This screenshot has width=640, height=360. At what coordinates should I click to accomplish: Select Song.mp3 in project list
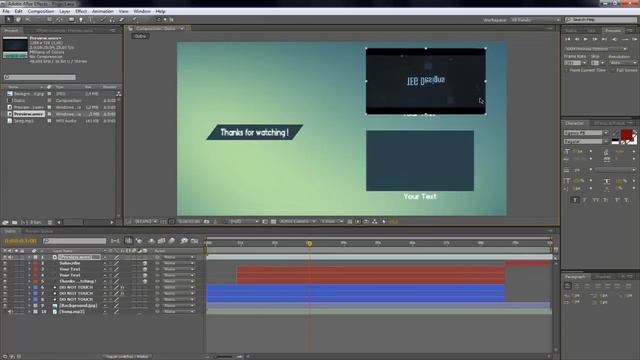pos(24,121)
